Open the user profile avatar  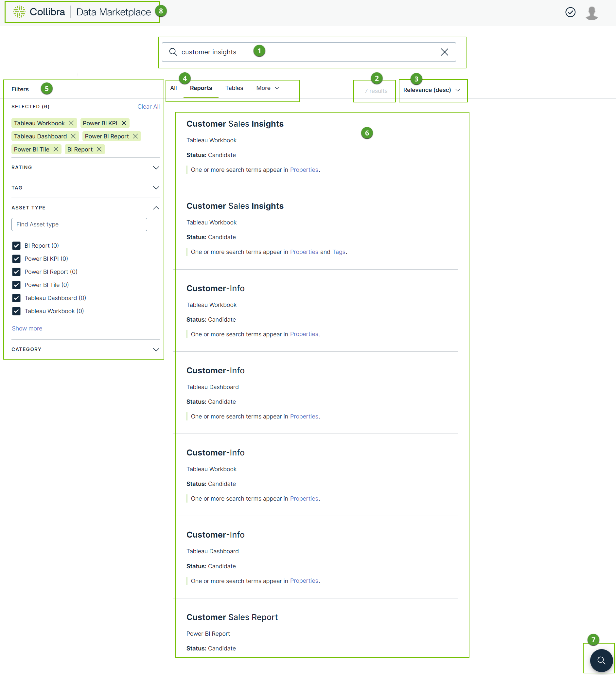[591, 13]
